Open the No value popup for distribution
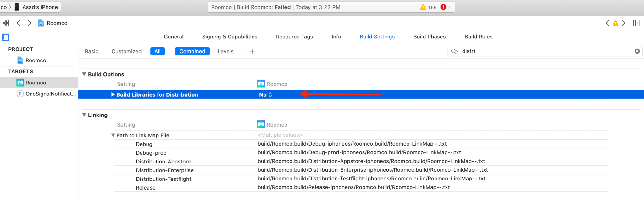Viewport: 644px width, 200px height. (265, 94)
